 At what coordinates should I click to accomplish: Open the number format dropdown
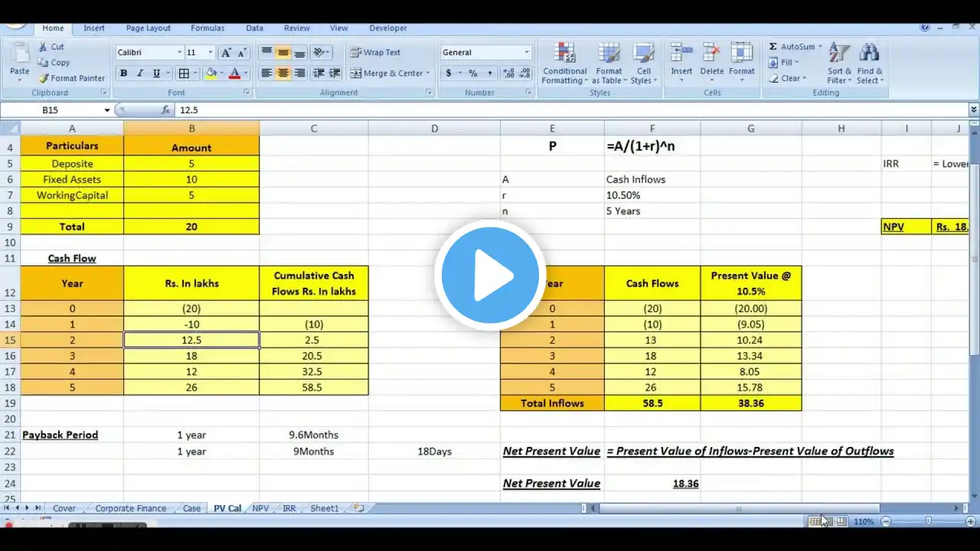click(527, 52)
